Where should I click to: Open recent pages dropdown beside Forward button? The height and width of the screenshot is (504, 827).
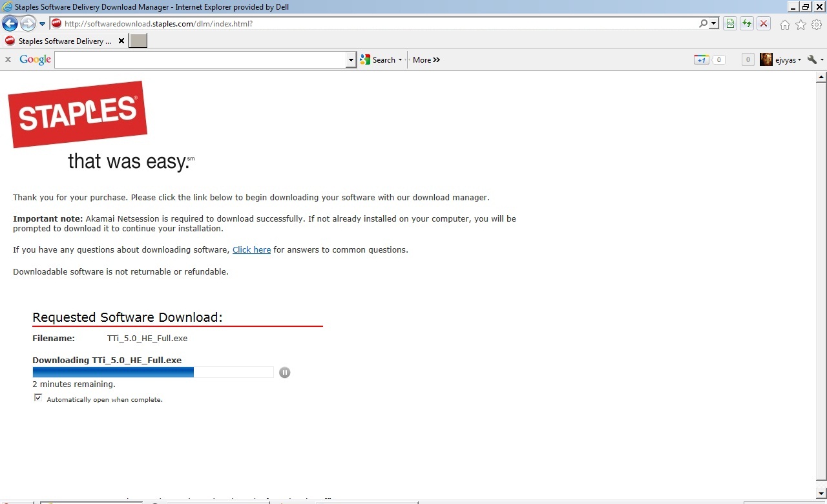click(43, 24)
